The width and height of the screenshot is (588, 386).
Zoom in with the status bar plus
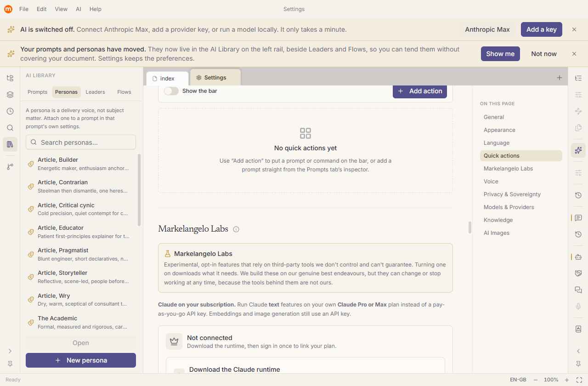(567, 380)
